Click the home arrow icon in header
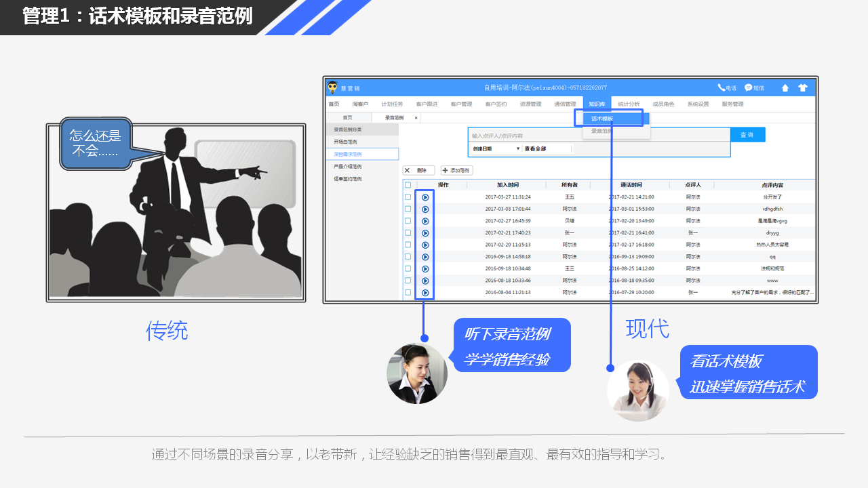 pos(785,88)
